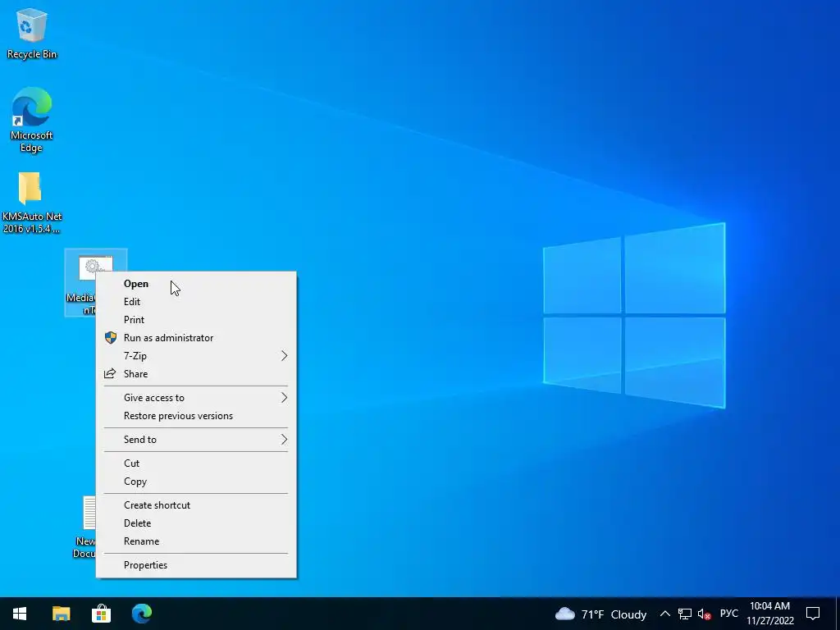Select Create shortcut
The width and height of the screenshot is (840, 630).
pos(196,505)
